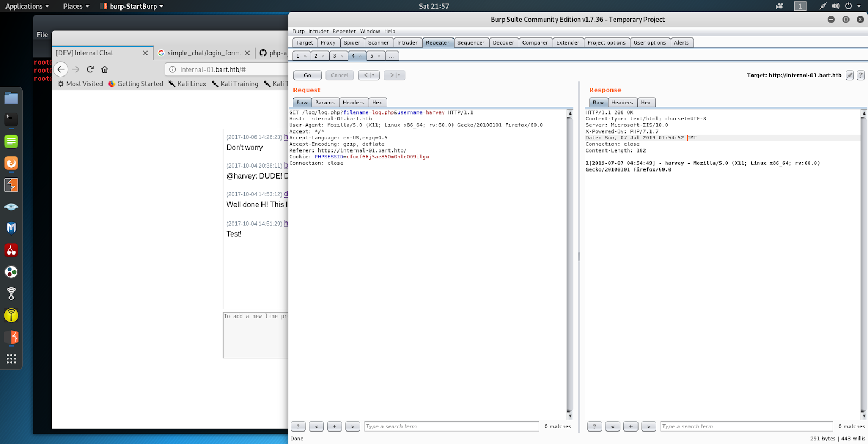Expand the system menu arrow
Image resolution: width=868 pixels, height=444 pixels.
[859, 6]
